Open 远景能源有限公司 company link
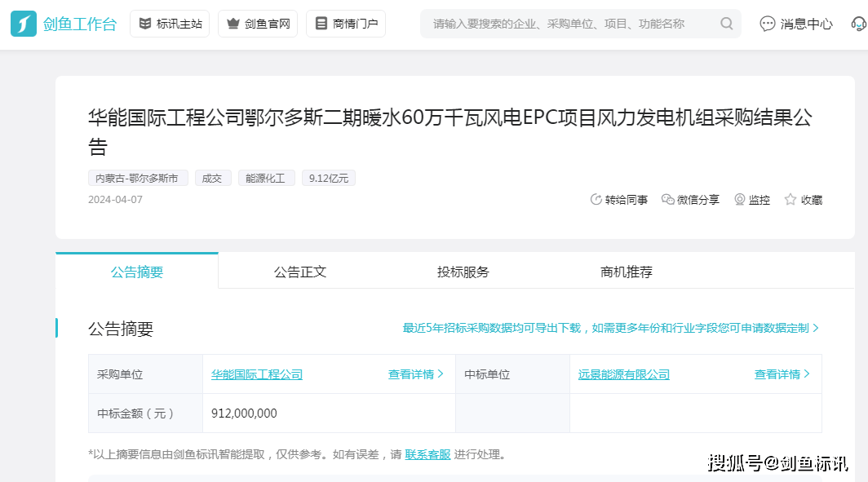Screen dimensions: 868x482 pyautogui.click(x=624, y=374)
